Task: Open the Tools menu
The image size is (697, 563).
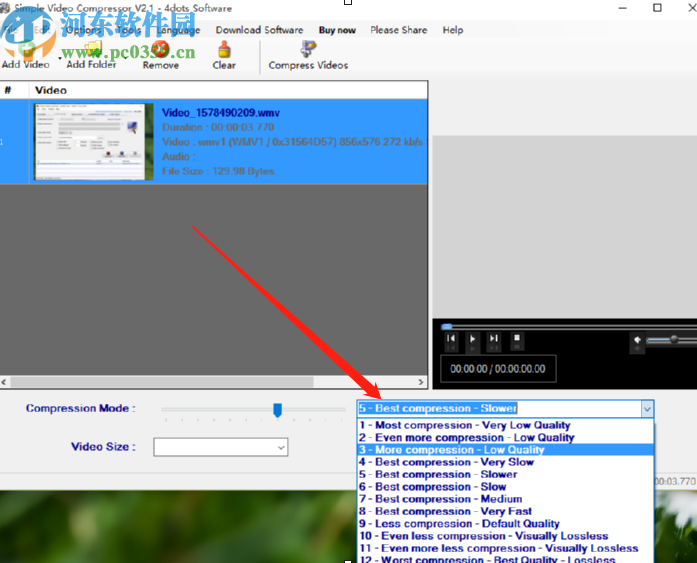Action: [x=128, y=30]
